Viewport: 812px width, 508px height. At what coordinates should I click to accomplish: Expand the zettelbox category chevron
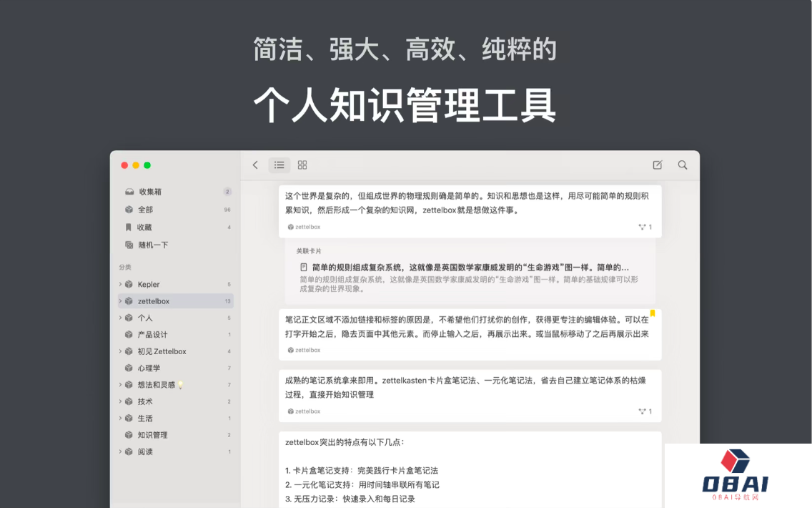(120, 301)
